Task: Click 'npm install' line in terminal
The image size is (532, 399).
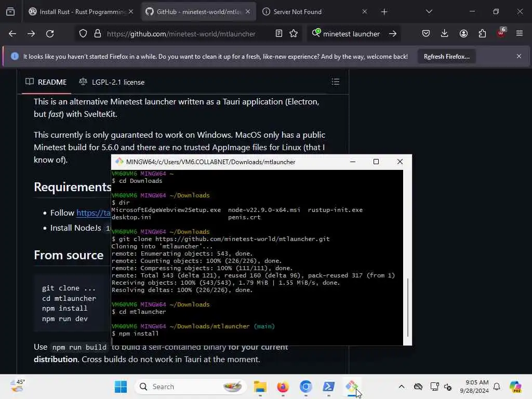Action: click(x=135, y=334)
